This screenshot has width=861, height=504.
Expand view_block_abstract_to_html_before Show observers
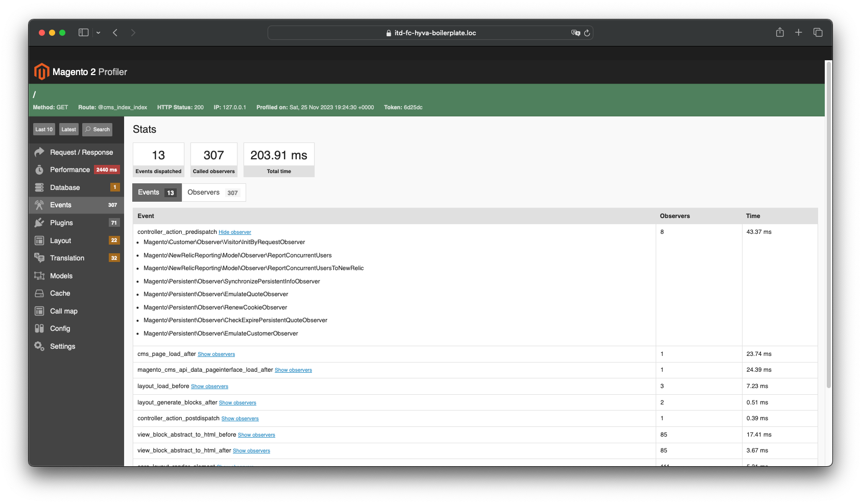point(256,435)
